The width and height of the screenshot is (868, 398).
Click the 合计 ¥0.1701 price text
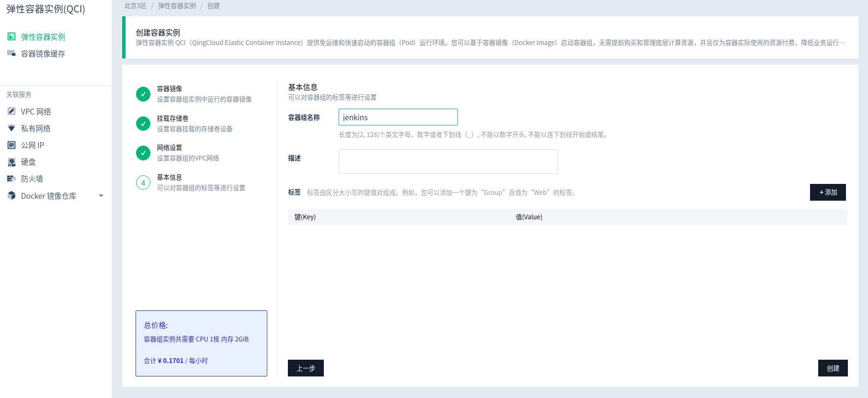176,361
